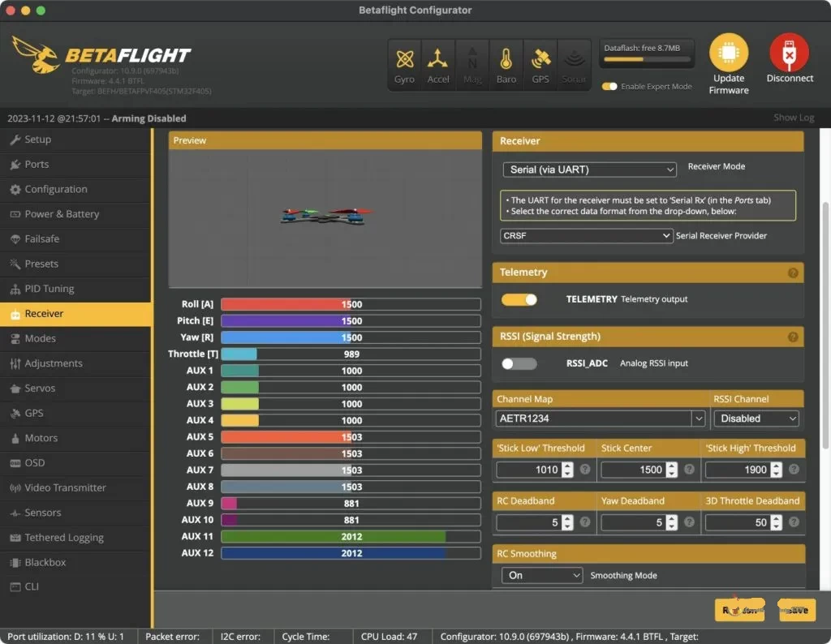The height and width of the screenshot is (644, 831).
Task: Click the AUX 11 green channel bar
Action: coord(351,536)
